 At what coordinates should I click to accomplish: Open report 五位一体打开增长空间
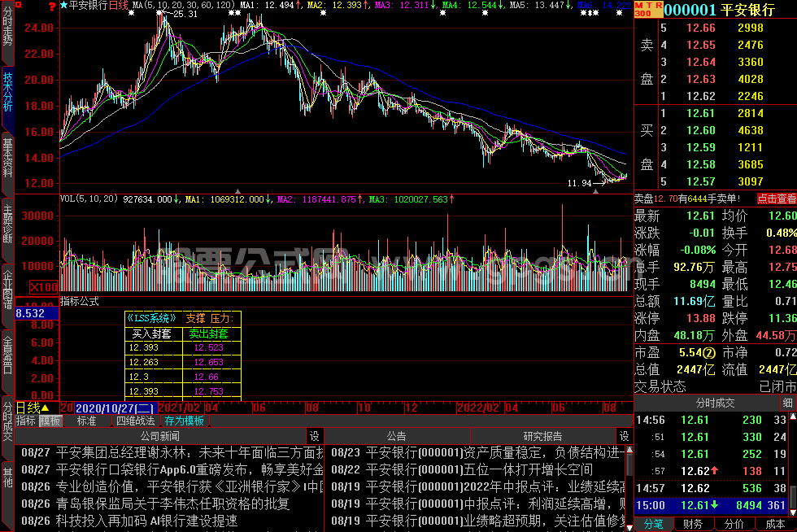[462, 469]
